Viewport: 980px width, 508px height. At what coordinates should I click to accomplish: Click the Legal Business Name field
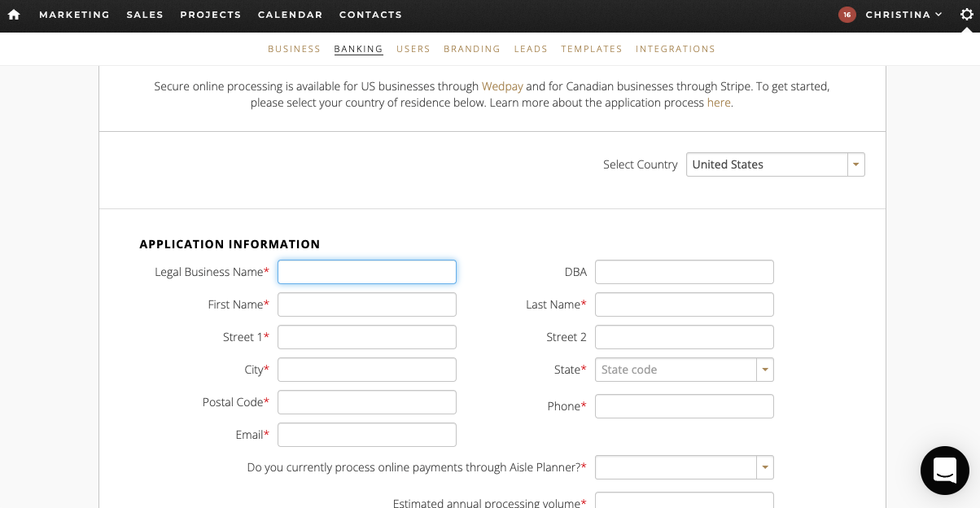(x=366, y=272)
